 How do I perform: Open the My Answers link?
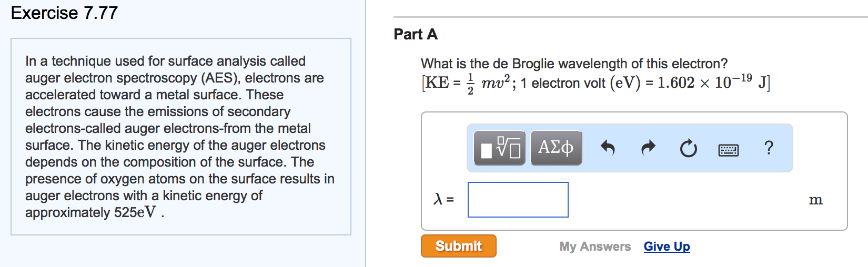tap(595, 247)
